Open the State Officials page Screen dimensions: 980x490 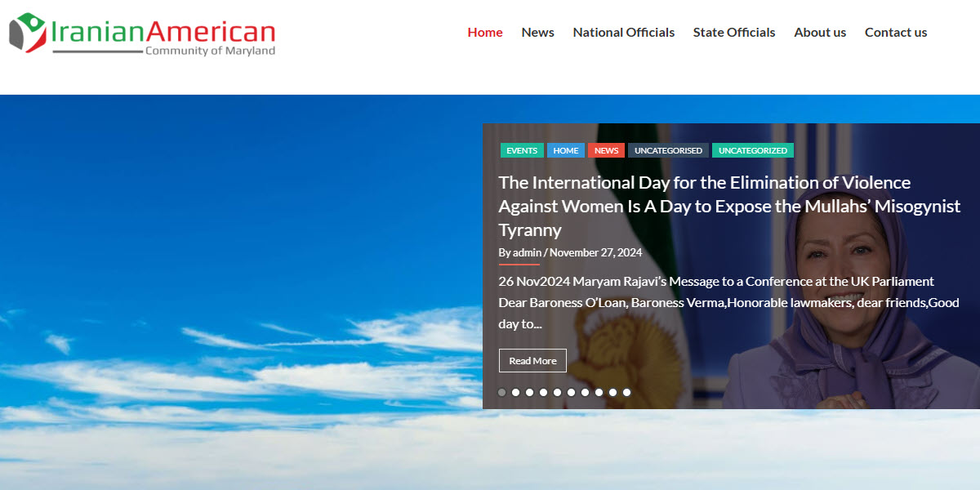pos(733,32)
